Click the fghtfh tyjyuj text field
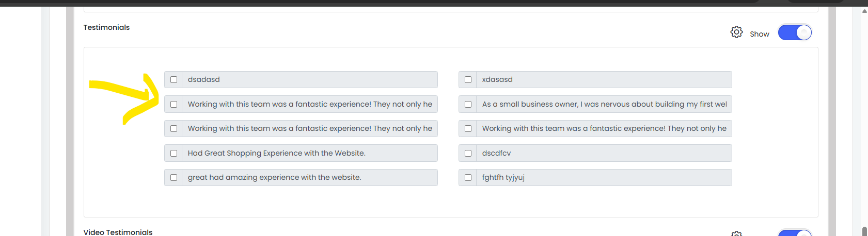 (x=604, y=177)
